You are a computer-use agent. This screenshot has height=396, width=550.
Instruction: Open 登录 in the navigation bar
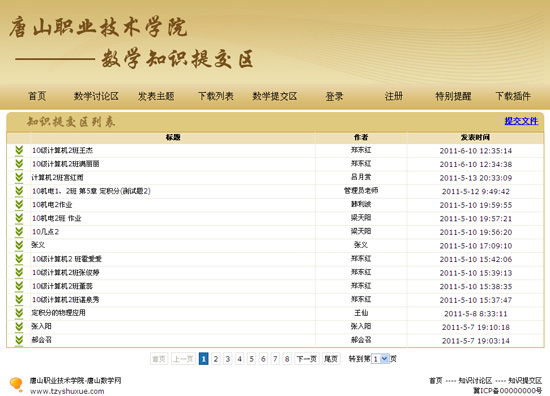pyautogui.click(x=334, y=96)
